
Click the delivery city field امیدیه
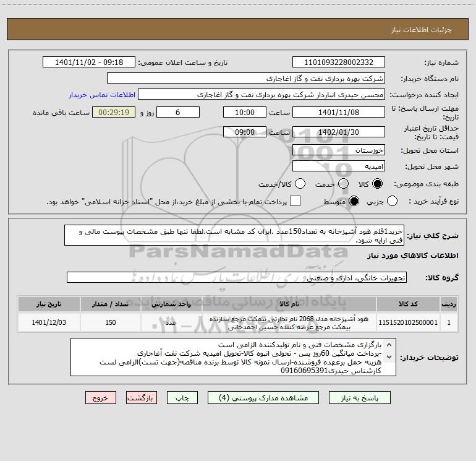click(x=339, y=166)
